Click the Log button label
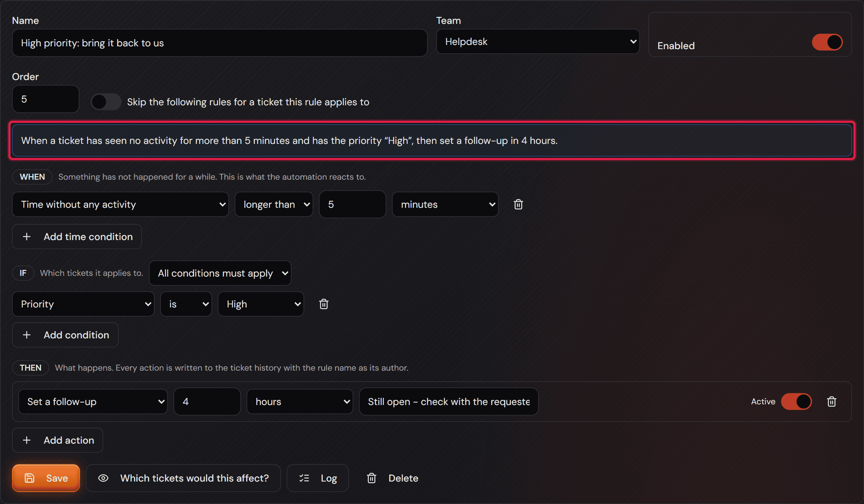Screen dimensions: 864x504 pyautogui.click(x=329, y=478)
